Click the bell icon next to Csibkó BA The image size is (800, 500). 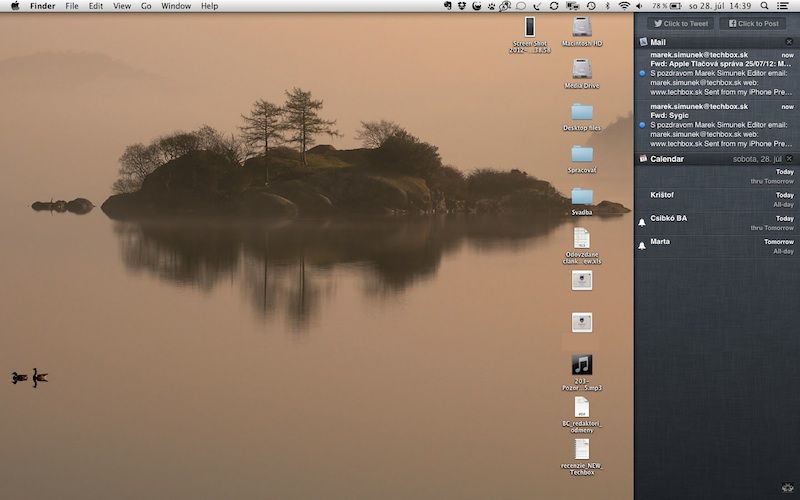pos(642,222)
